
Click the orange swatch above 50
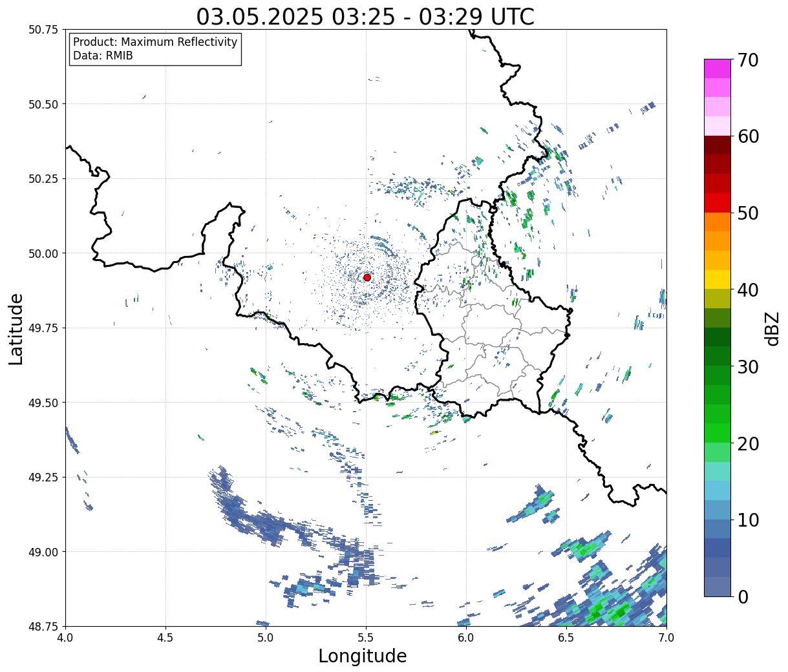tap(718, 222)
